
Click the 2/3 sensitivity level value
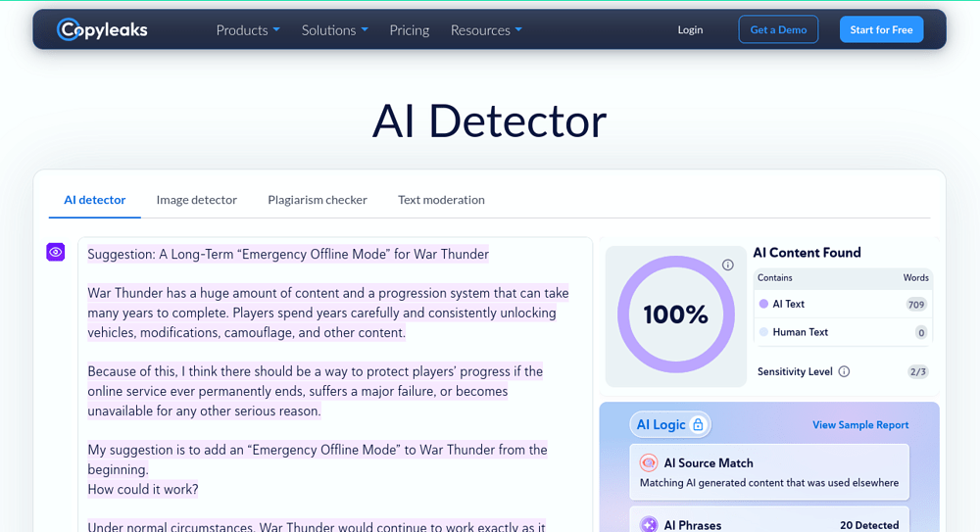click(917, 372)
